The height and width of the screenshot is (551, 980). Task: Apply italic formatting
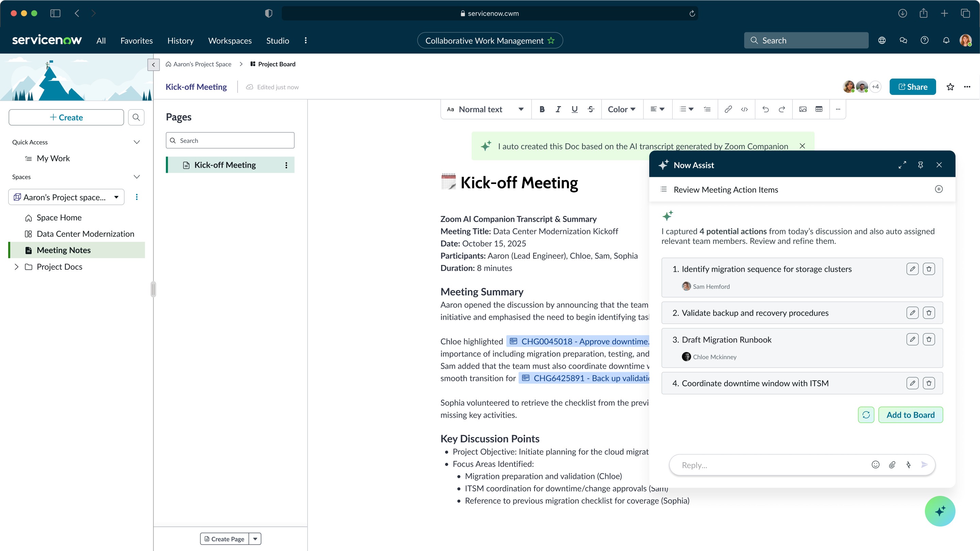tap(558, 110)
